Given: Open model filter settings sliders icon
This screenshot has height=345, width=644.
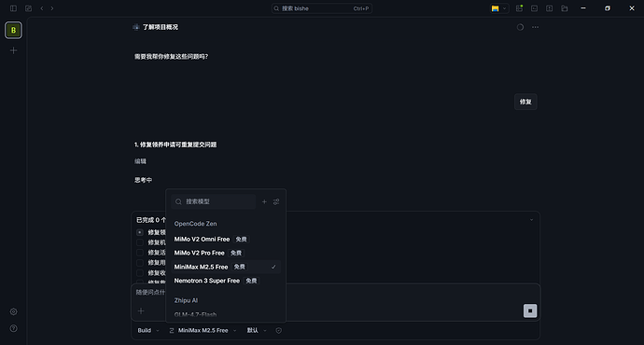Looking at the screenshot, I should point(276,201).
